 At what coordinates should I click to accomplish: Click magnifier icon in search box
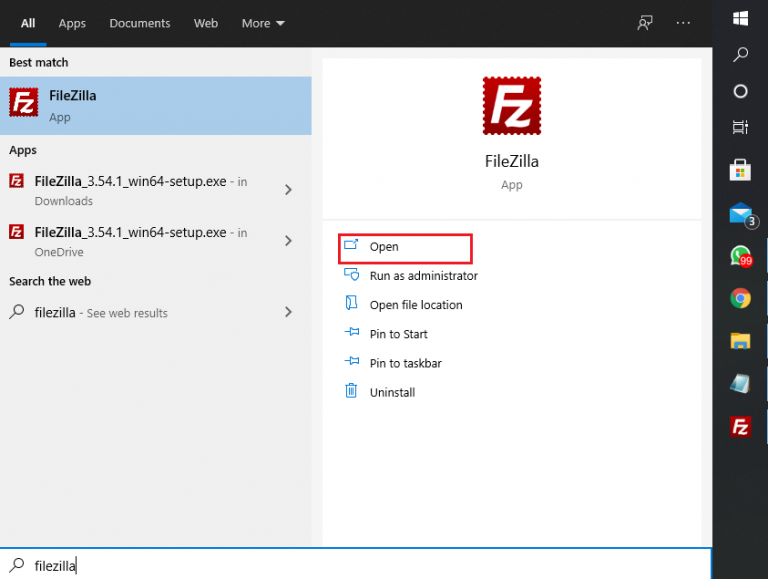coord(17,565)
